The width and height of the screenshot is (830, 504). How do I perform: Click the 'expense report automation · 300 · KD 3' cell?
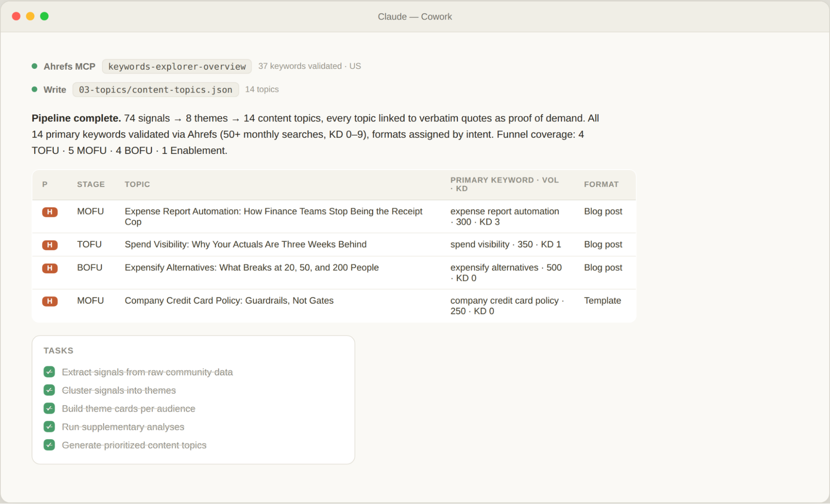tap(504, 217)
